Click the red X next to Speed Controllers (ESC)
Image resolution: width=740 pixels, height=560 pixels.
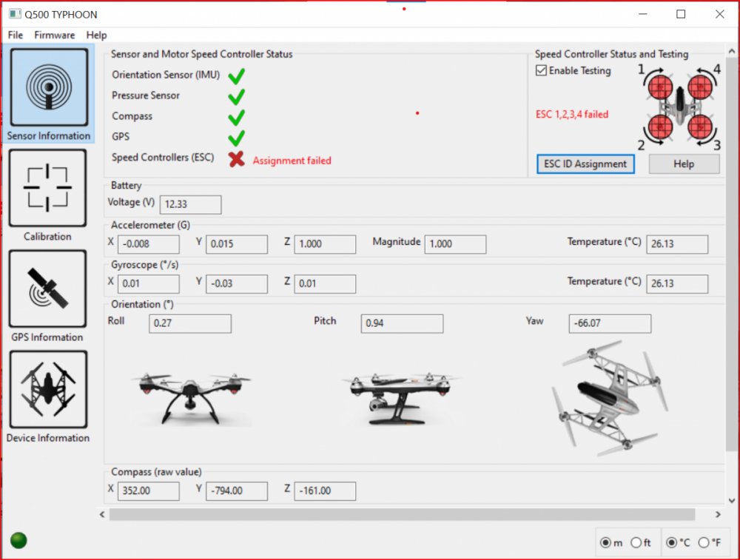pos(237,159)
